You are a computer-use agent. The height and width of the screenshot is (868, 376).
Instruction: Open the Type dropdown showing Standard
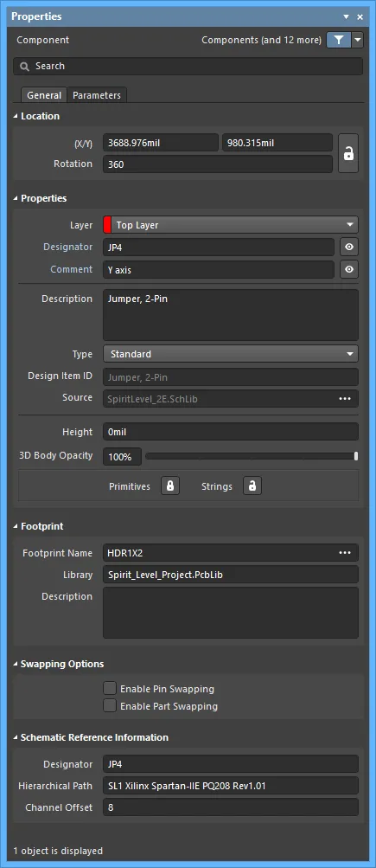(231, 354)
